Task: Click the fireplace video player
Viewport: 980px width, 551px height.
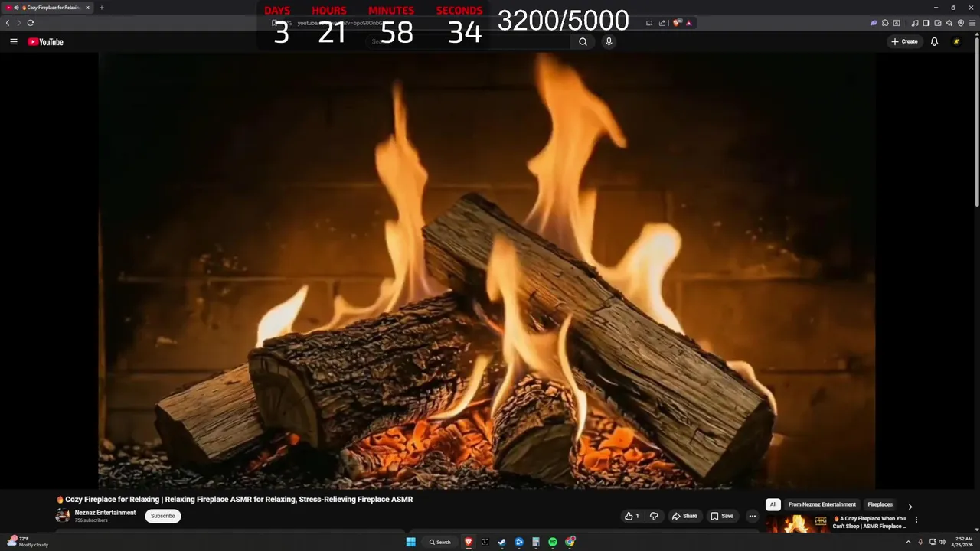Action: click(487, 270)
